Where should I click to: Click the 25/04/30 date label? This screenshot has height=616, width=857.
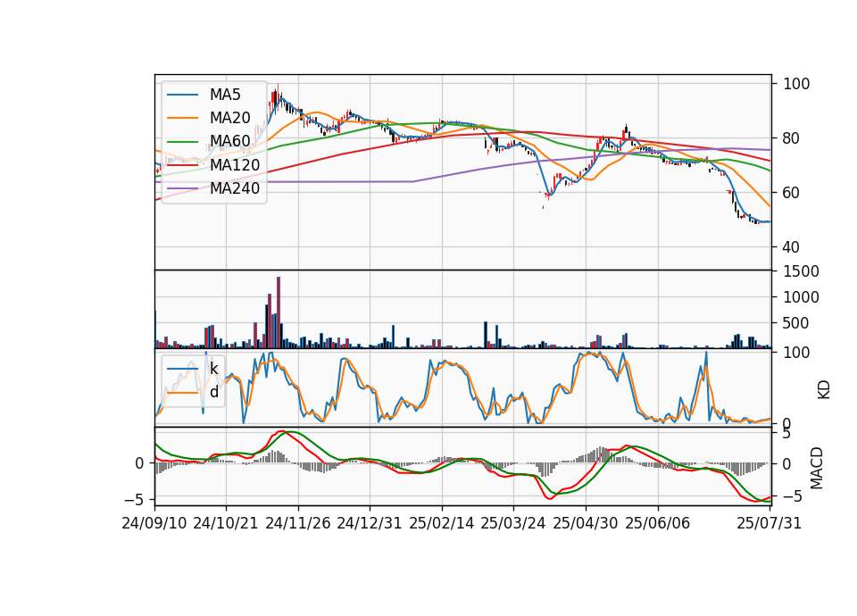coord(586,523)
